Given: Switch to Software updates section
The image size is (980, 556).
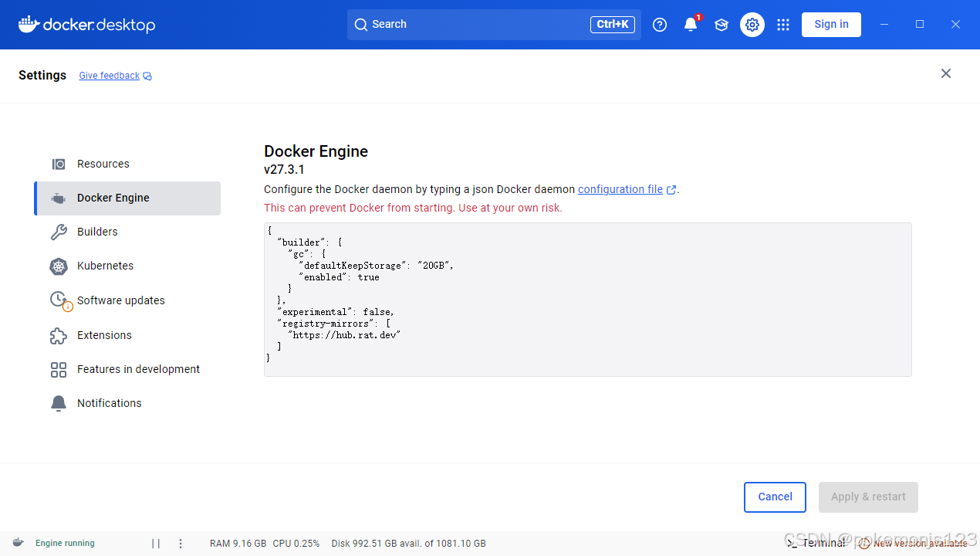Looking at the screenshot, I should 127,300.
